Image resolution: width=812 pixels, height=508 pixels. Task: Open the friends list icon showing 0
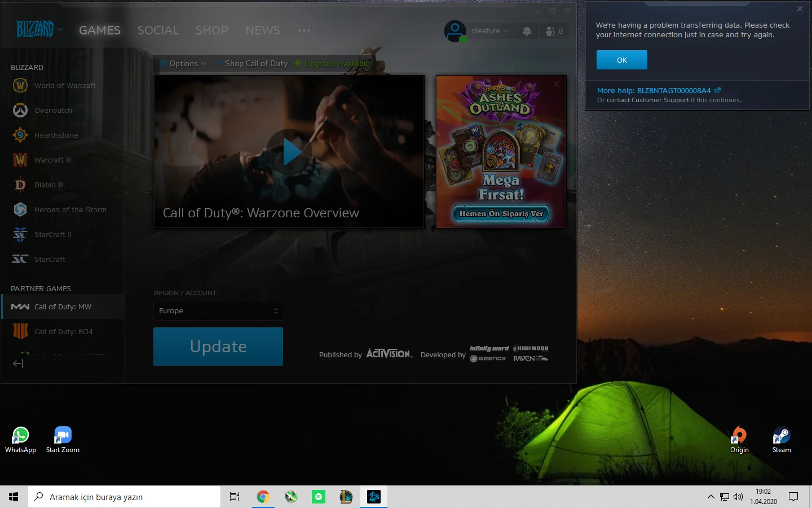click(554, 31)
